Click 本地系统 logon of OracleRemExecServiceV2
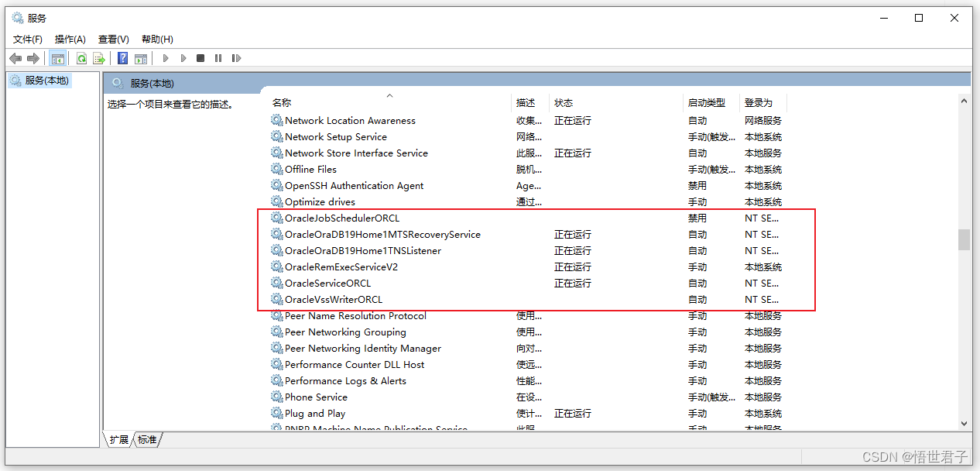Screen dimensions: 980x471 (763, 266)
